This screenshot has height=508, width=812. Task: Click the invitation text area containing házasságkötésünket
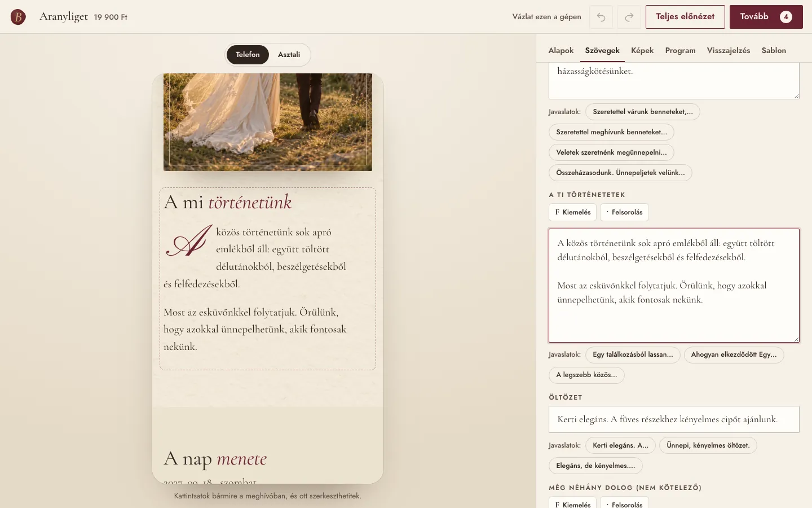tap(674, 81)
